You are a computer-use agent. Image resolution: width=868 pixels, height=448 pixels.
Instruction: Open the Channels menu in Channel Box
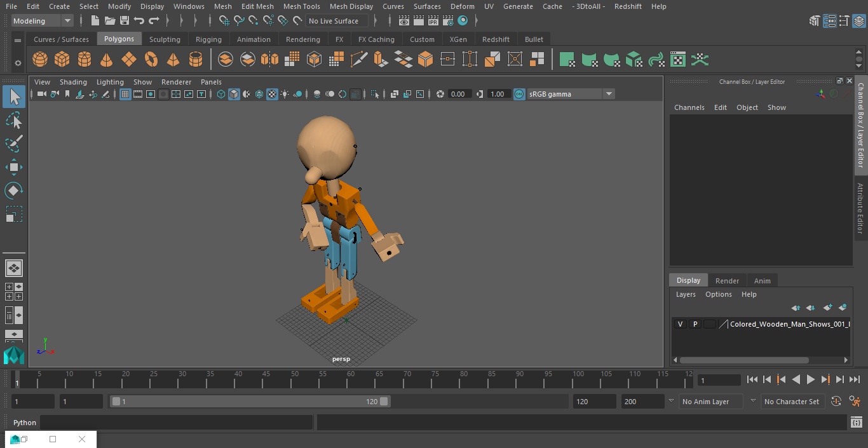click(689, 107)
